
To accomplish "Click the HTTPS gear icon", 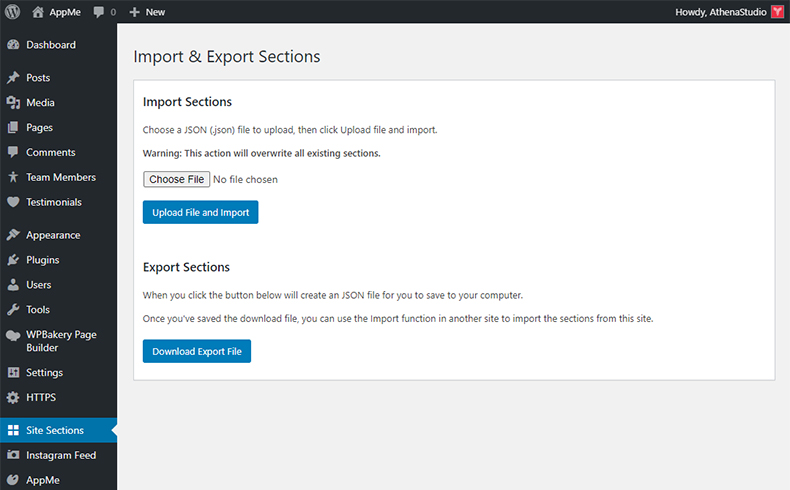I will [13, 397].
